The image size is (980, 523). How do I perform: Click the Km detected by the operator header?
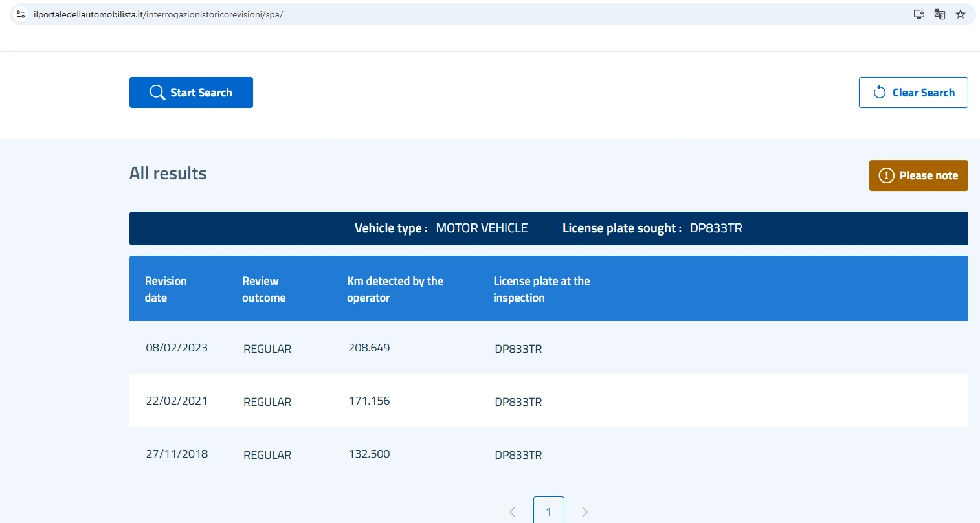pyautogui.click(x=395, y=289)
